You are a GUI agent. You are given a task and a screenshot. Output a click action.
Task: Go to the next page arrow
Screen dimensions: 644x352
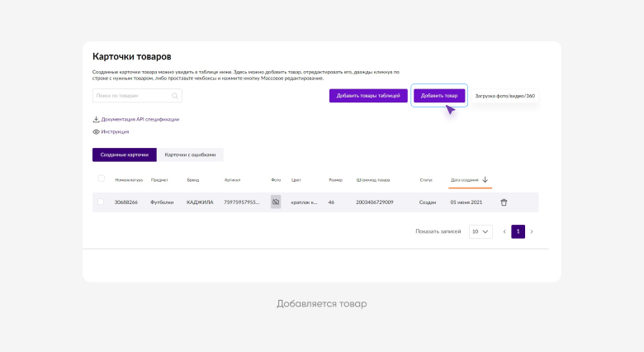[x=532, y=231]
